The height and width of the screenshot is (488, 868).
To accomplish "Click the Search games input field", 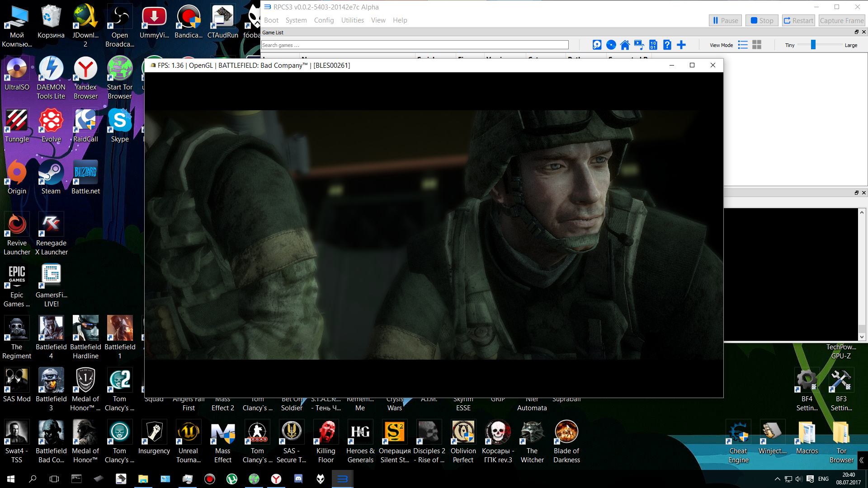I will coord(415,45).
